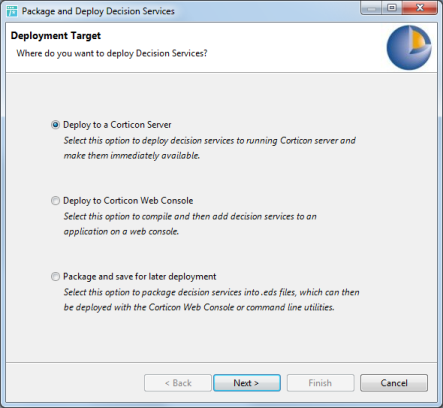Click the "Deploy to a Corticon Server" label text
This screenshot has height=408, width=443.
tap(117, 125)
